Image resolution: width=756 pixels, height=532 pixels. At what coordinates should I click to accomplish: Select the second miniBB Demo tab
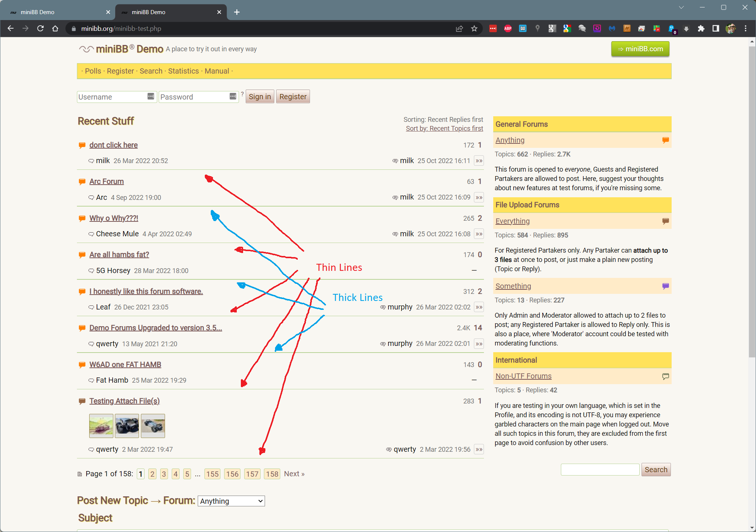point(171,12)
